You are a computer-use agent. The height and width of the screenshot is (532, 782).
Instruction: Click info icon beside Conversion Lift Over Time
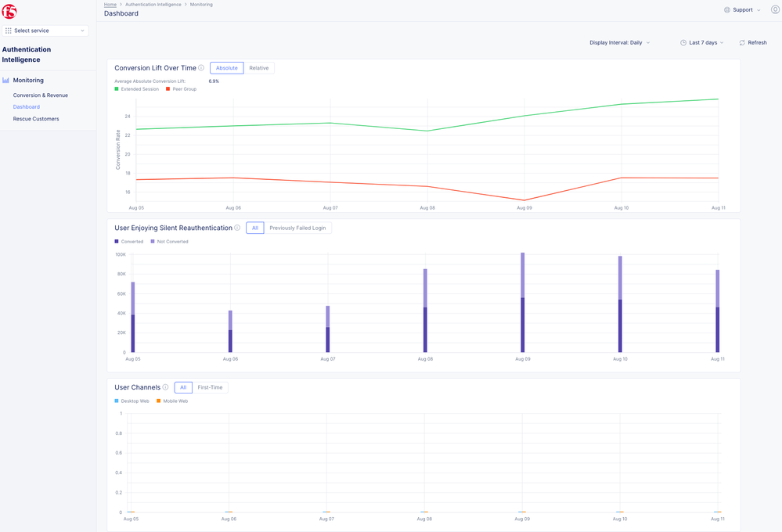(x=201, y=68)
